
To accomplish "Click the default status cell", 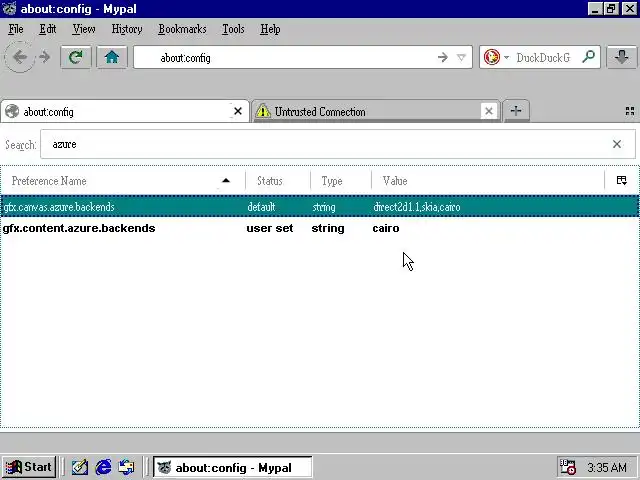I will (261, 207).
